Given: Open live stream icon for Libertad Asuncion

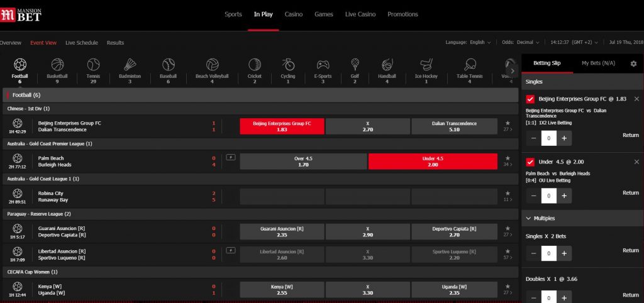Looking at the screenshot, I should (x=231, y=250).
